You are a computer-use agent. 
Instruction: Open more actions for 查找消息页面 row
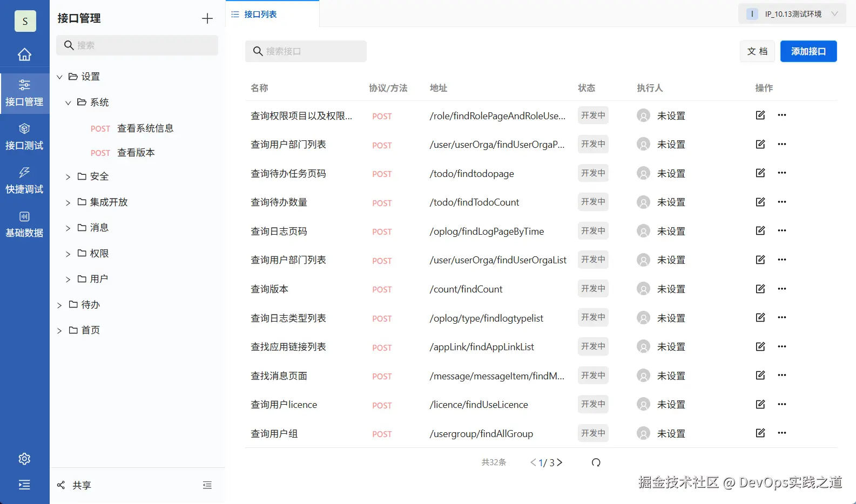(782, 375)
